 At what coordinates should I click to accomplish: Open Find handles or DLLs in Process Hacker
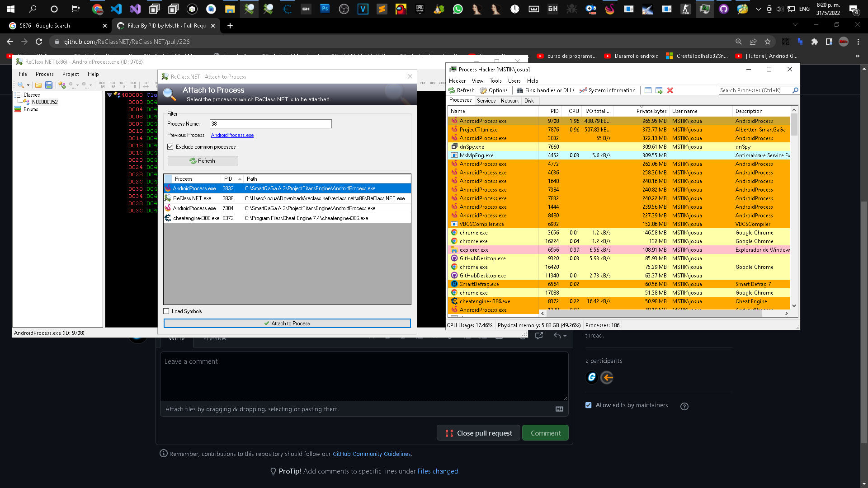tap(545, 90)
